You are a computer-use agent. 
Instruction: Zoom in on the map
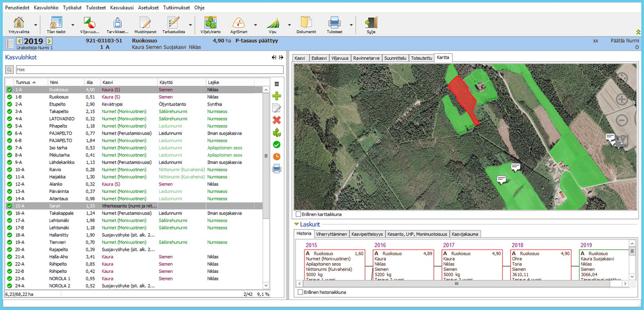621,99
